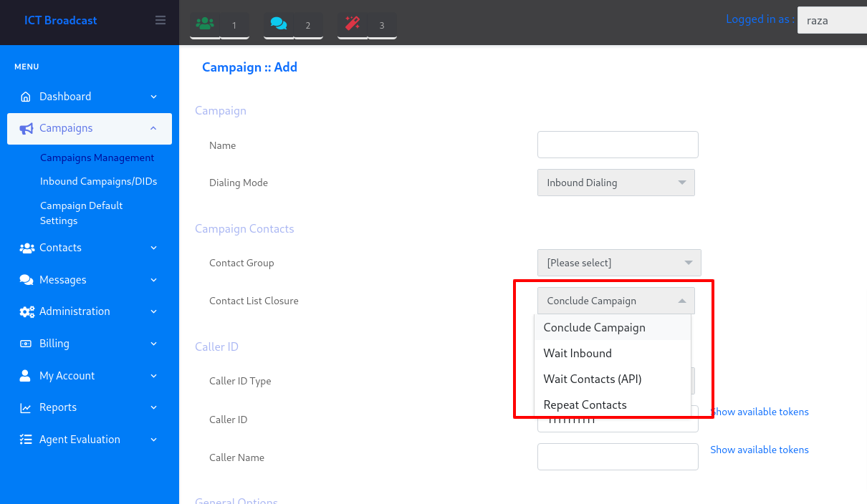The height and width of the screenshot is (504, 867).
Task: Open the green users group icon in header
Action: [x=205, y=24]
